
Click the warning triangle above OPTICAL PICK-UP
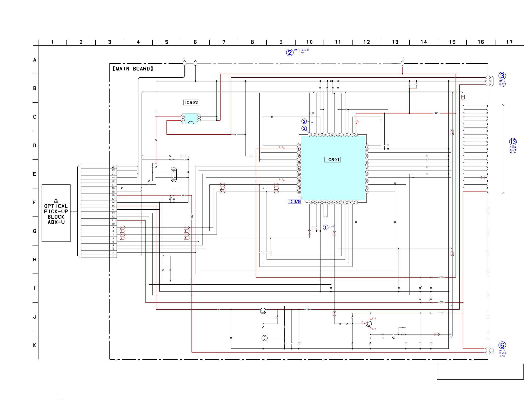[x=56, y=200]
